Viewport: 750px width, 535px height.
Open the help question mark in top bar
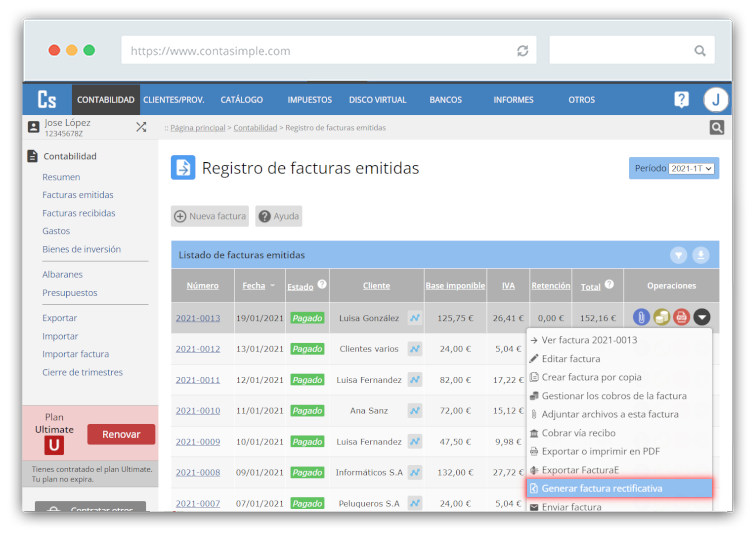(681, 99)
